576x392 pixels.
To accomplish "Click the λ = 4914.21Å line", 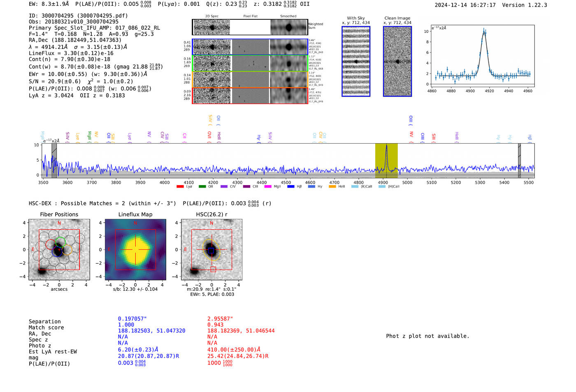I will click(x=78, y=46).
